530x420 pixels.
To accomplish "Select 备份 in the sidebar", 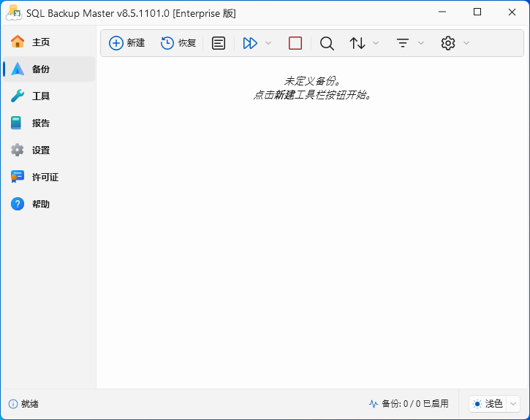I will 49,69.
